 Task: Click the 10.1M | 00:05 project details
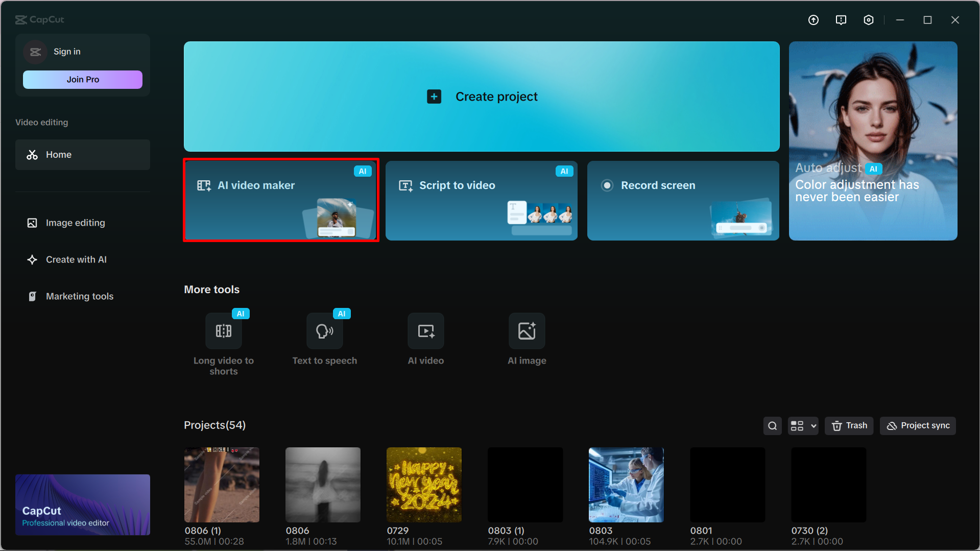click(x=415, y=541)
